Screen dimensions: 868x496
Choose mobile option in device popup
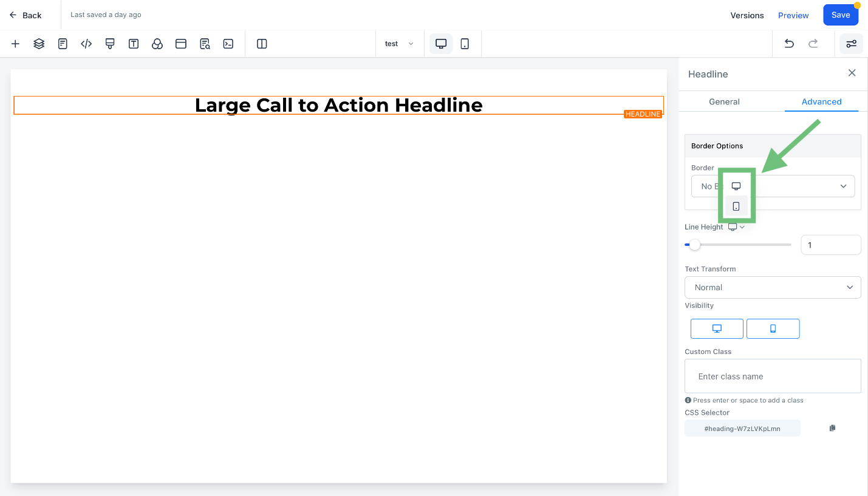coord(736,206)
